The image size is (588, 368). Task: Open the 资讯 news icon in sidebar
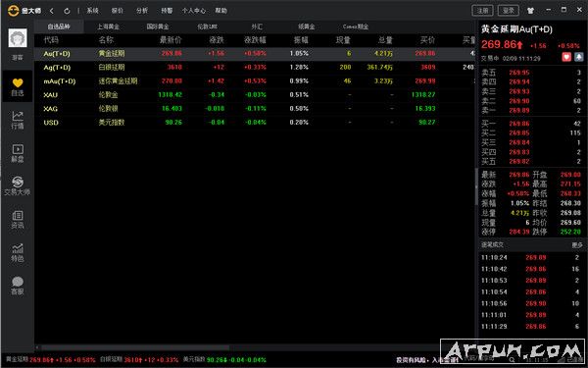click(x=18, y=219)
